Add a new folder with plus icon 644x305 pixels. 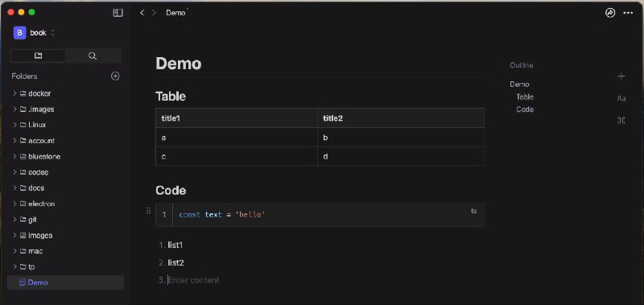pos(115,76)
